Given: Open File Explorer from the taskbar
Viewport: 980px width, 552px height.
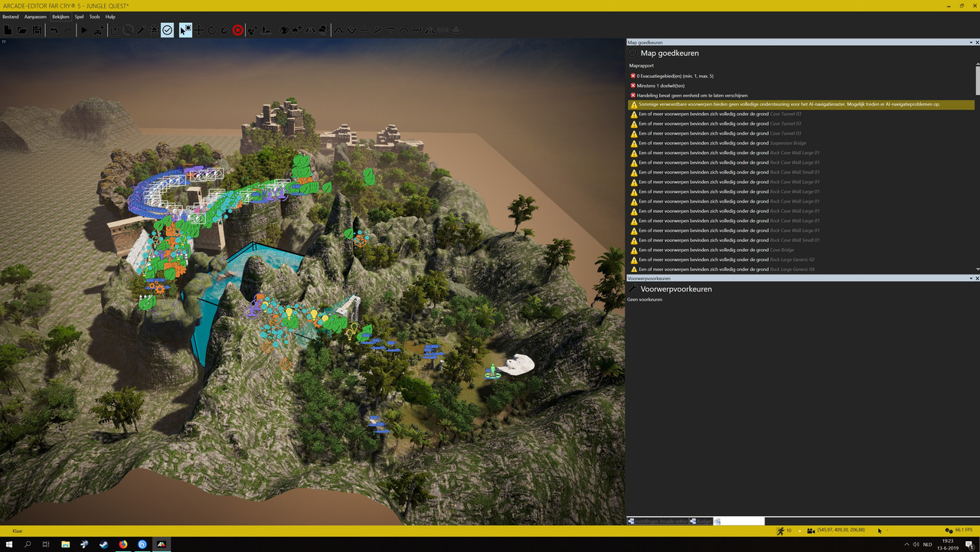Looking at the screenshot, I should [65, 544].
